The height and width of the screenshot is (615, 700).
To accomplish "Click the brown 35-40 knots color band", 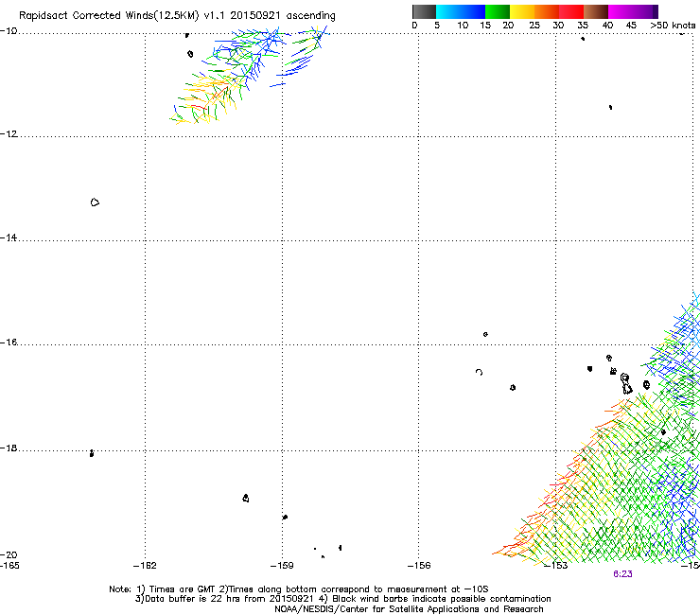I will tap(596, 11).
